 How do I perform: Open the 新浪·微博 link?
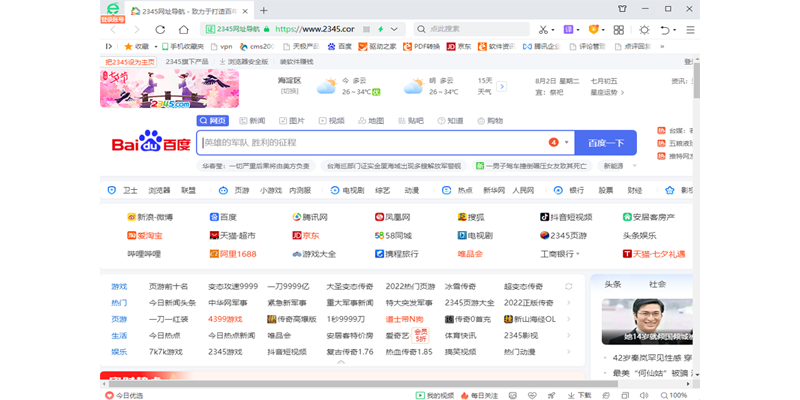pyautogui.click(x=150, y=217)
